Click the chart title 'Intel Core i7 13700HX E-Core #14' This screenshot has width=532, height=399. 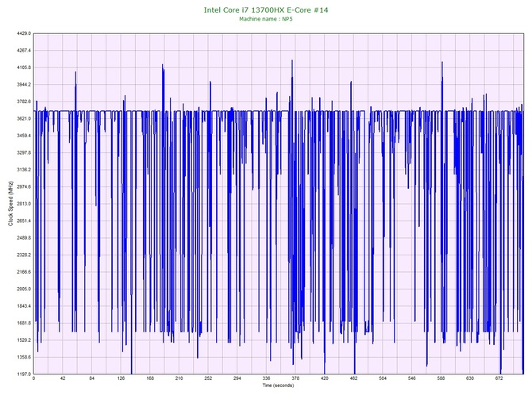[x=266, y=10]
